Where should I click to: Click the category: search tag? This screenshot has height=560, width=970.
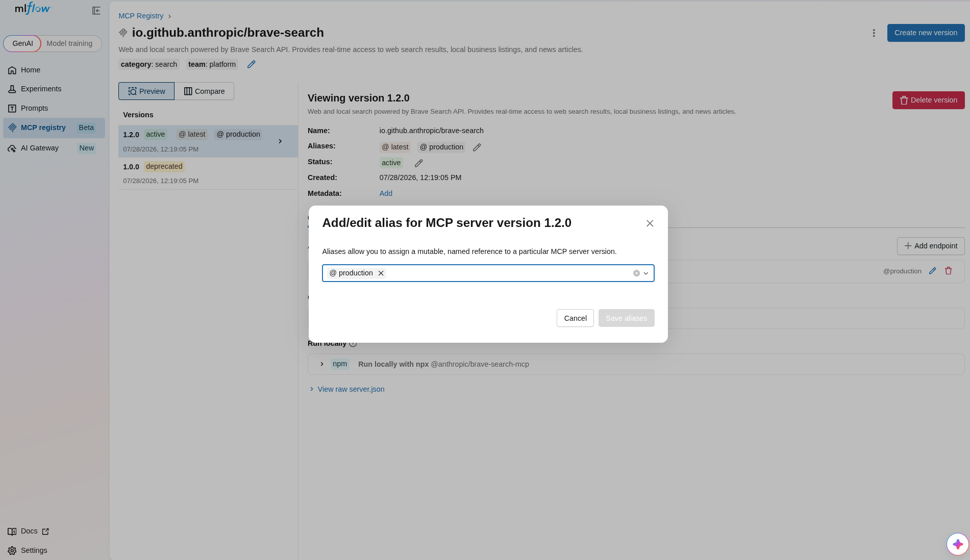coord(149,64)
